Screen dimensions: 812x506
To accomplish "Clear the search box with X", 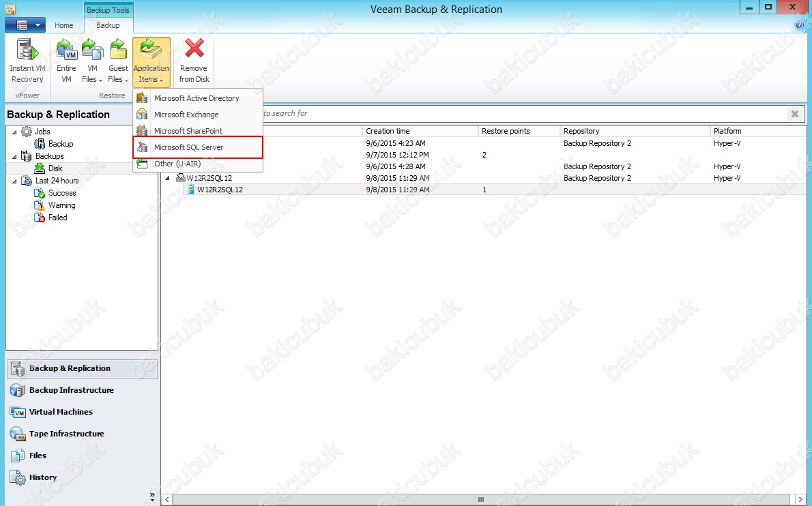I will point(795,114).
